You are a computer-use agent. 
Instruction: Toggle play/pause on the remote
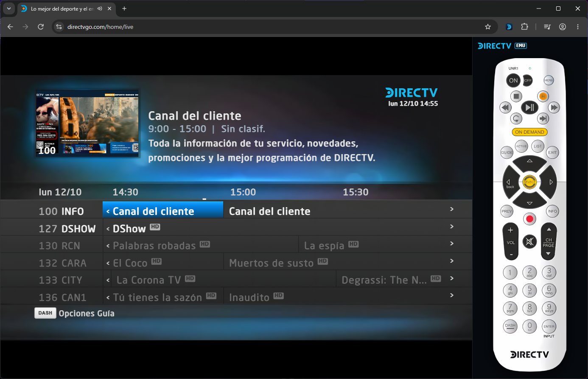pos(529,107)
